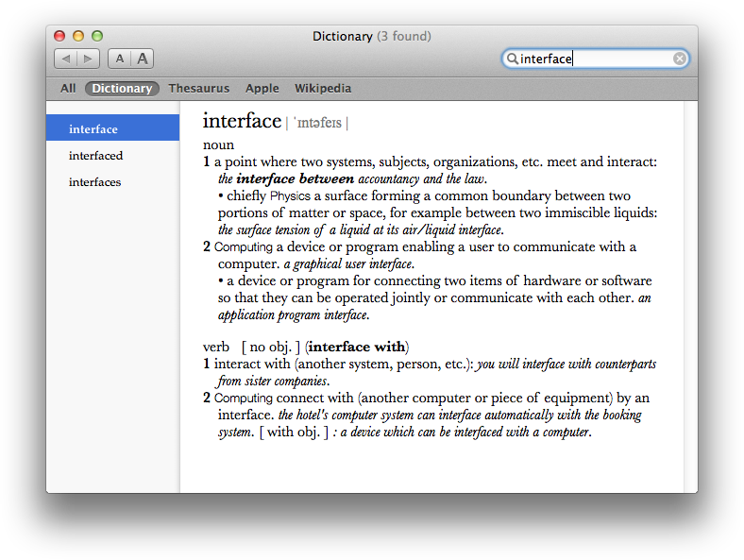Go forward with the right arrow button
Viewport: 744px width, 560px height.
pyautogui.click(x=88, y=59)
